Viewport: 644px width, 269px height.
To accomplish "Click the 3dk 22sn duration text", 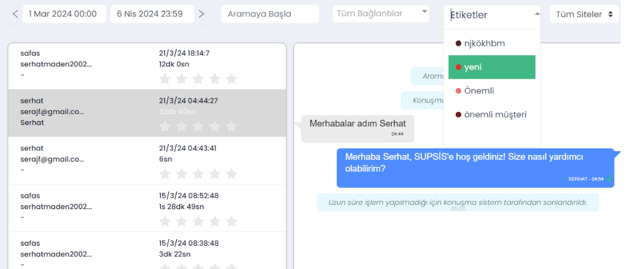I will coord(174,254).
